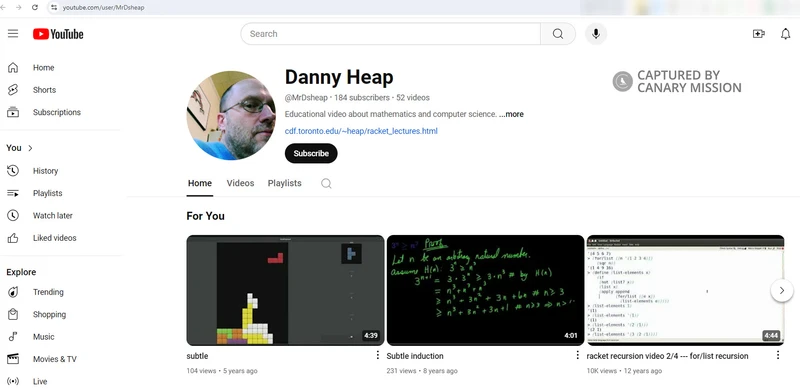Click the 'Explore' sidebar heading

pyautogui.click(x=21, y=272)
